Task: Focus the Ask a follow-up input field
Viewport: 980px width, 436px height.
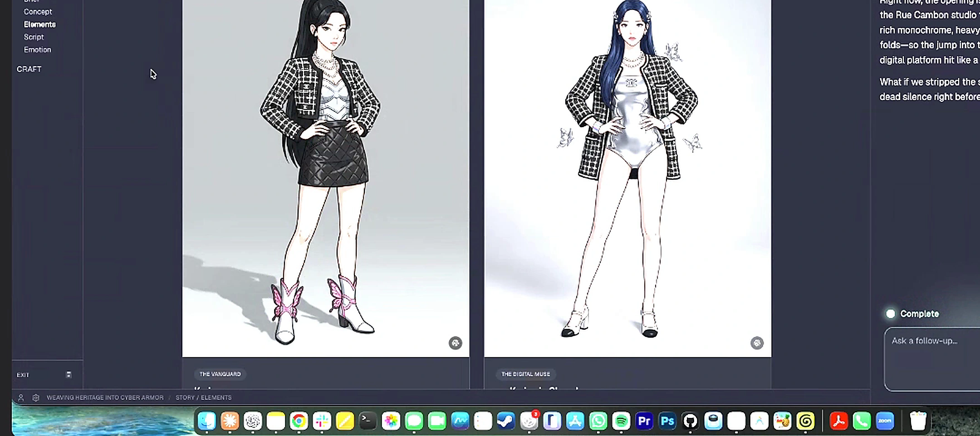Action: click(x=932, y=359)
